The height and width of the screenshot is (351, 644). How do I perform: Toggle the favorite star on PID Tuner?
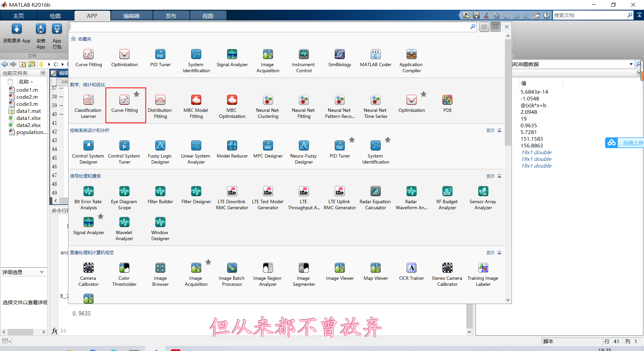point(352,140)
